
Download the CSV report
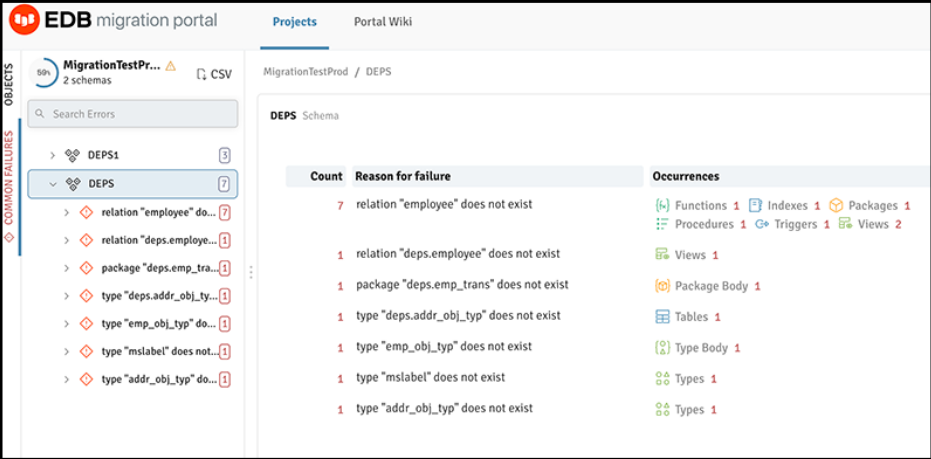tap(214, 74)
